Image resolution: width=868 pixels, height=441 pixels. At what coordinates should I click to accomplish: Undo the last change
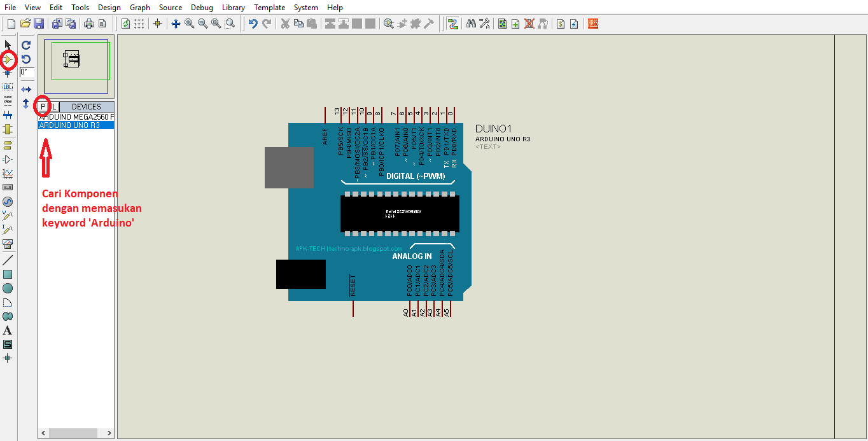(253, 24)
